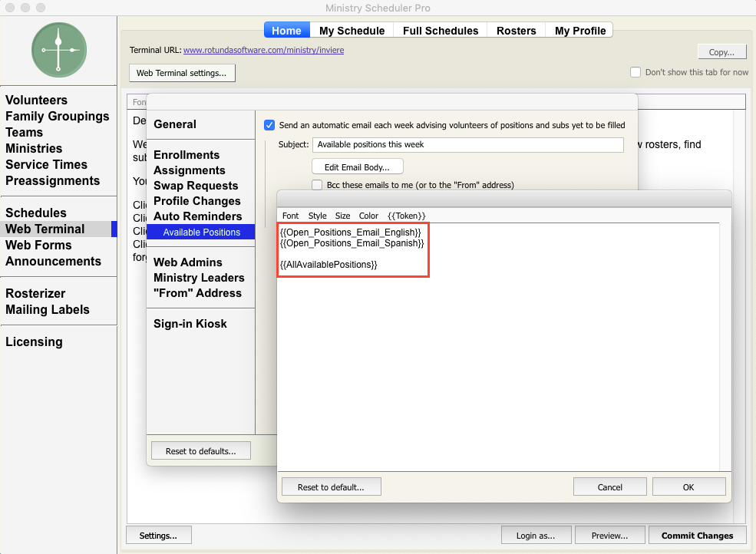This screenshot has height=554, width=756.
Task: Check Don't show this tab for now
Action: (636, 72)
